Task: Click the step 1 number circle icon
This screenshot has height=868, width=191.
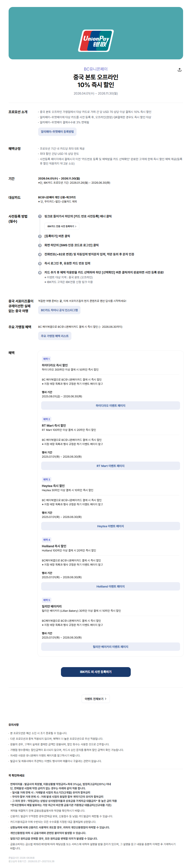Action: 40,216
